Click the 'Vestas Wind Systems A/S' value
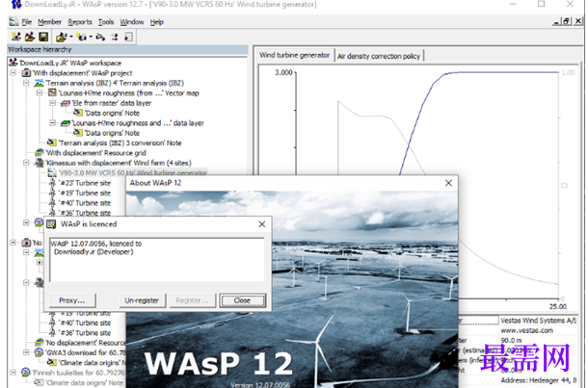Screen dimensions: 588x388 coord(538,321)
